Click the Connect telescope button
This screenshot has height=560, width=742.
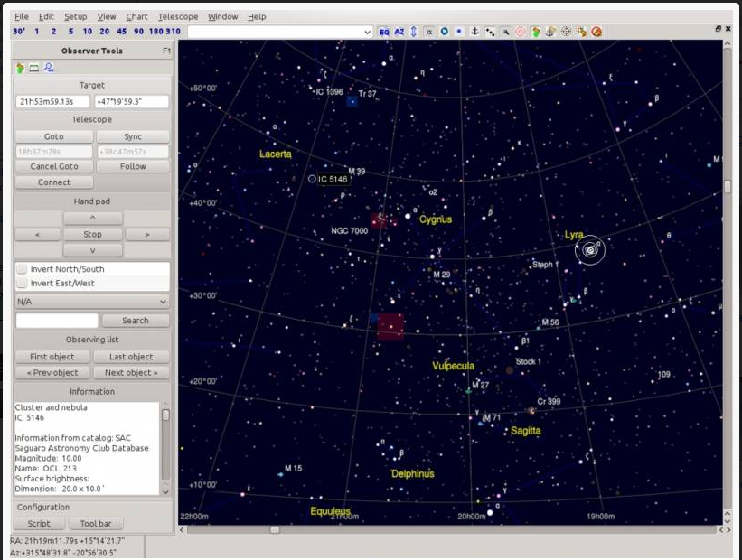(54, 182)
